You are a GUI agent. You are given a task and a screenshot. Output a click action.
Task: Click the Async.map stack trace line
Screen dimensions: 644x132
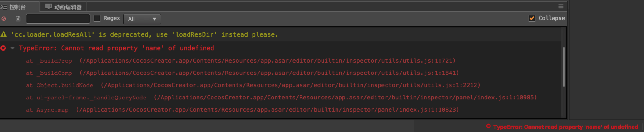point(243,110)
